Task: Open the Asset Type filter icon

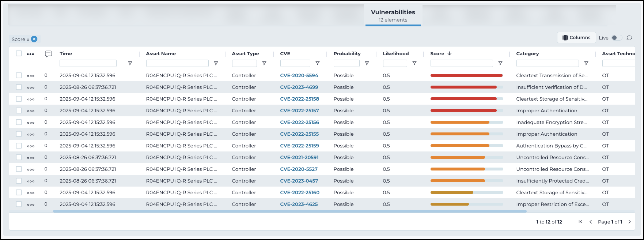Action: point(264,63)
